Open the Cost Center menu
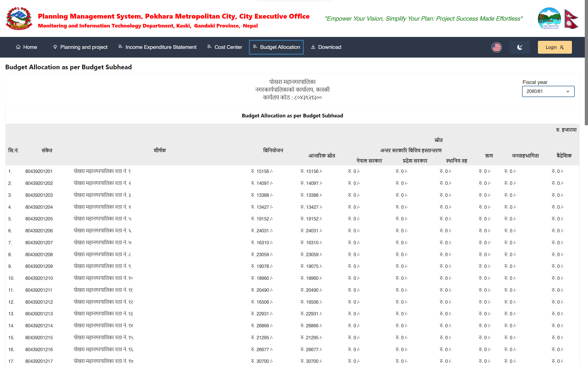The image size is (588, 367). point(228,47)
